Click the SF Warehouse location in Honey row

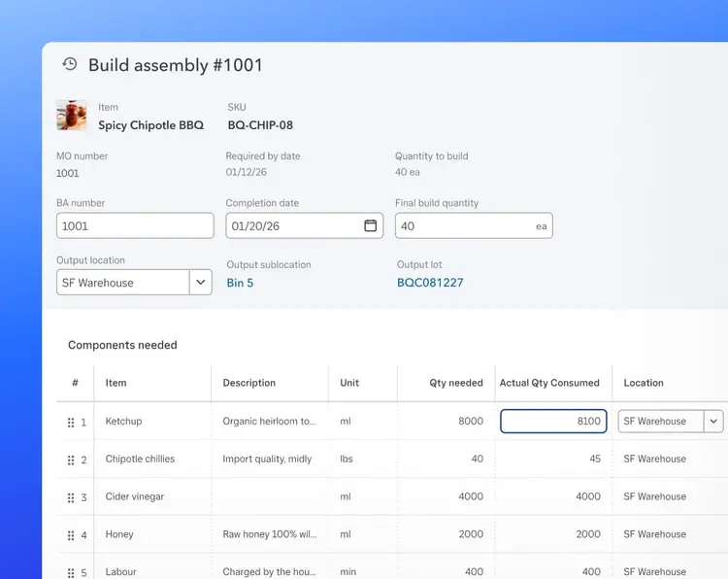pyautogui.click(x=654, y=534)
